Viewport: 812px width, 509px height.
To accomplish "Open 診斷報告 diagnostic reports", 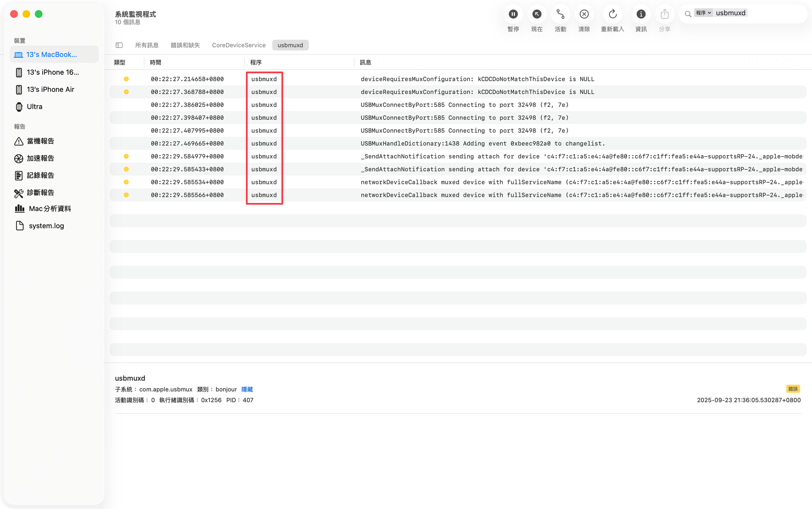I will 54,192.
